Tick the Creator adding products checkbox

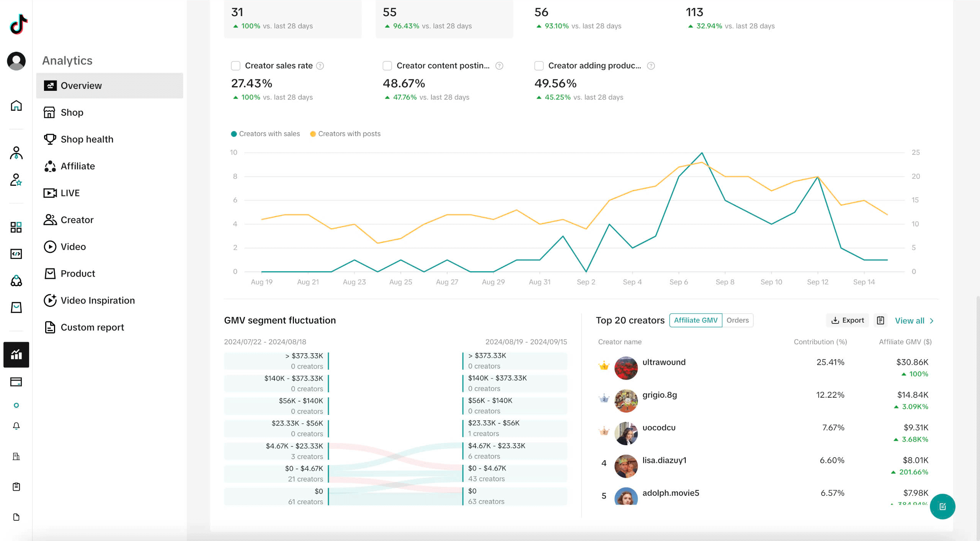pos(539,66)
